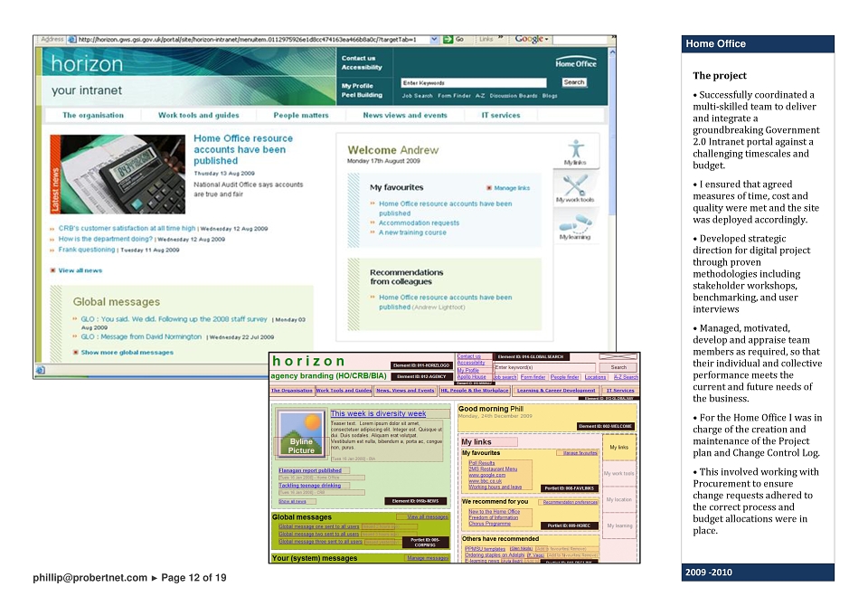Click the green Go arrow icon
The width and height of the screenshot is (868, 615).
coord(448,39)
